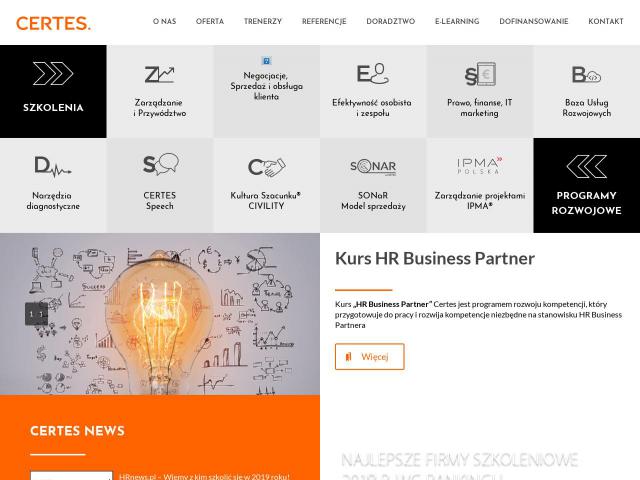Image resolution: width=640 pixels, height=480 pixels.
Task: Click the SZKOLENIA black arrows tile
Action: pos(53,91)
